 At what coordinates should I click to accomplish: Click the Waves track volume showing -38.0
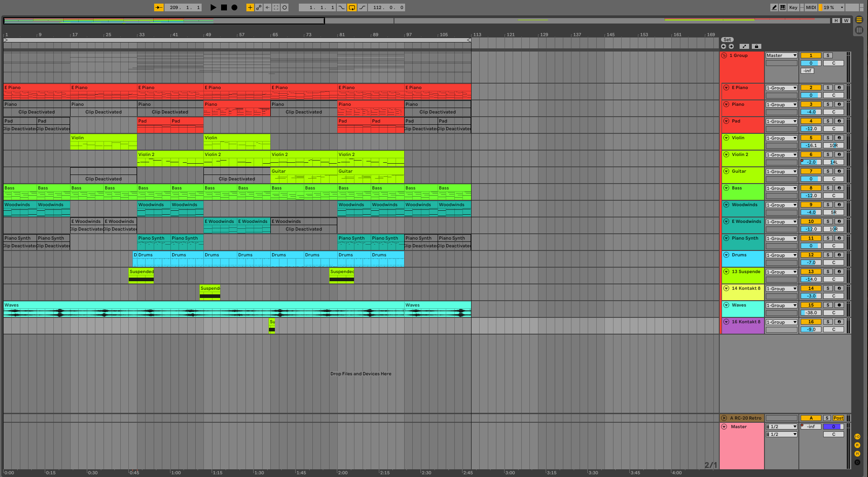tap(811, 313)
